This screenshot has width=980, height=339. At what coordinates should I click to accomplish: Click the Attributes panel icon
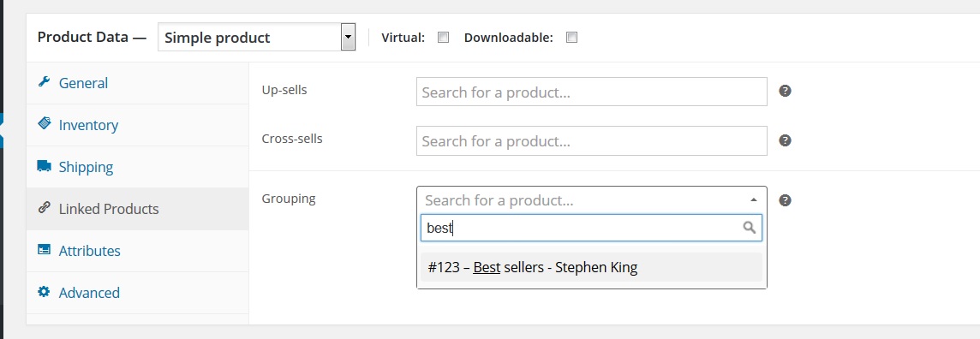pos(44,250)
